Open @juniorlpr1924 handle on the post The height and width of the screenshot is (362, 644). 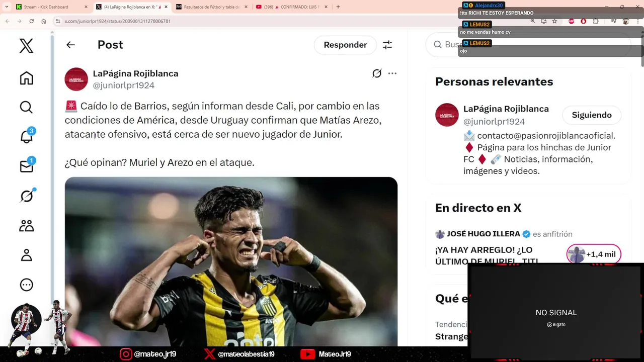124,85
